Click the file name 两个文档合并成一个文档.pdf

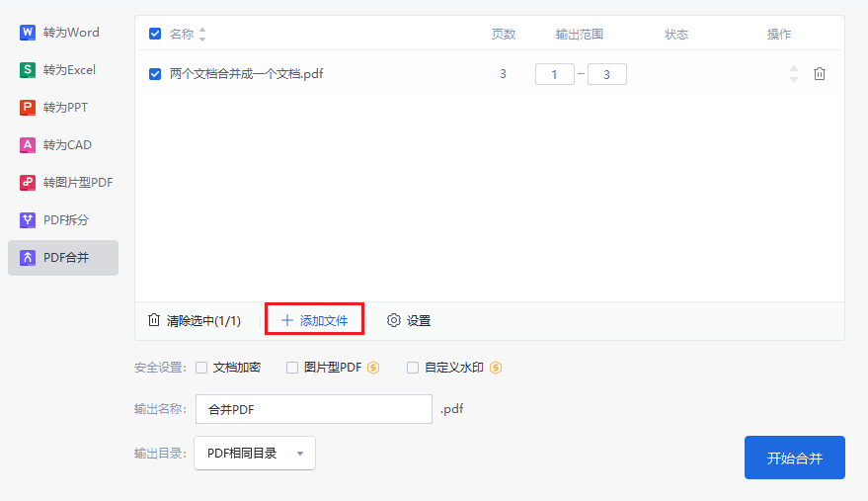246,74
